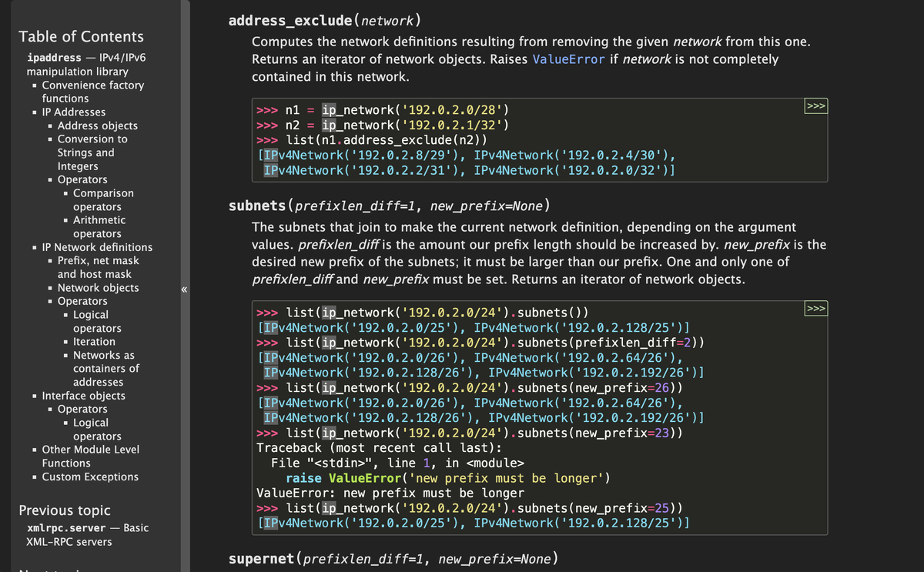Jump to Custom Exceptions section
924x572 pixels.
pos(90,477)
